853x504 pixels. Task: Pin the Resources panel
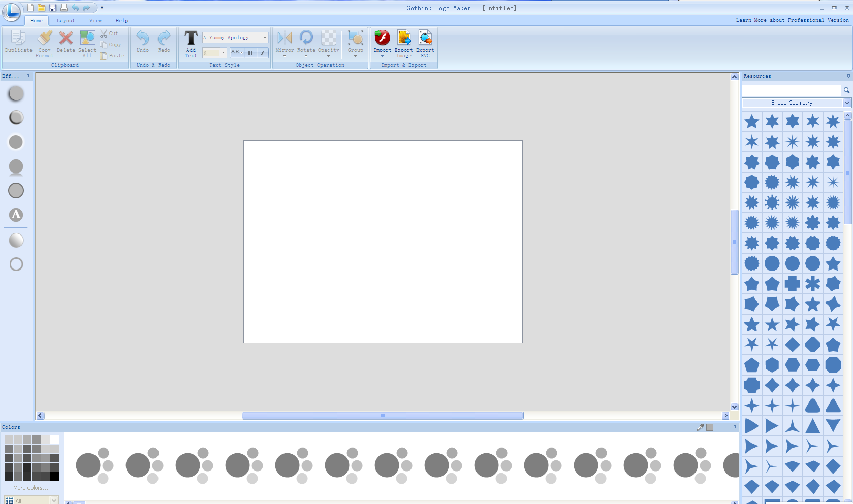tap(848, 76)
